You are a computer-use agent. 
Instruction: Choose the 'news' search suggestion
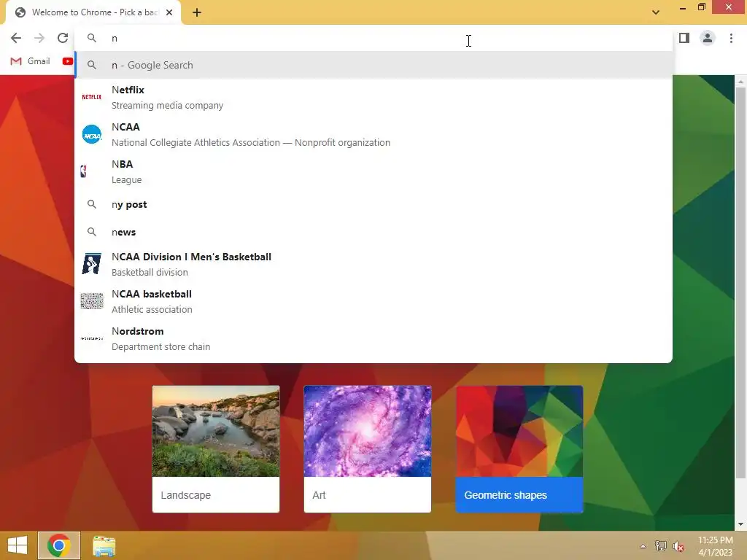point(373,232)
